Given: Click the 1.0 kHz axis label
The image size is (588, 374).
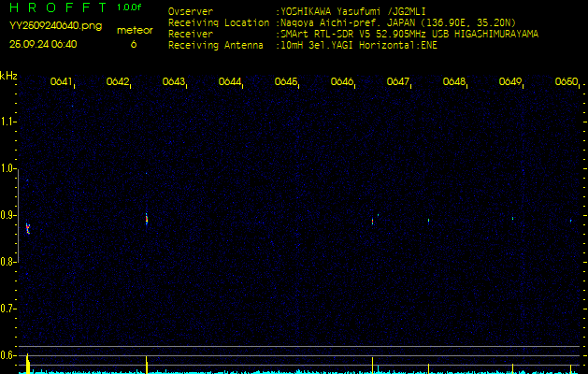Looking at the screenshot, I should tap(7, 168).
